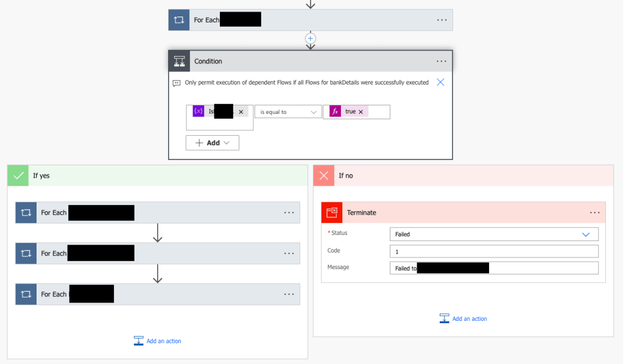Remove the true expression token

click(361, 112)
